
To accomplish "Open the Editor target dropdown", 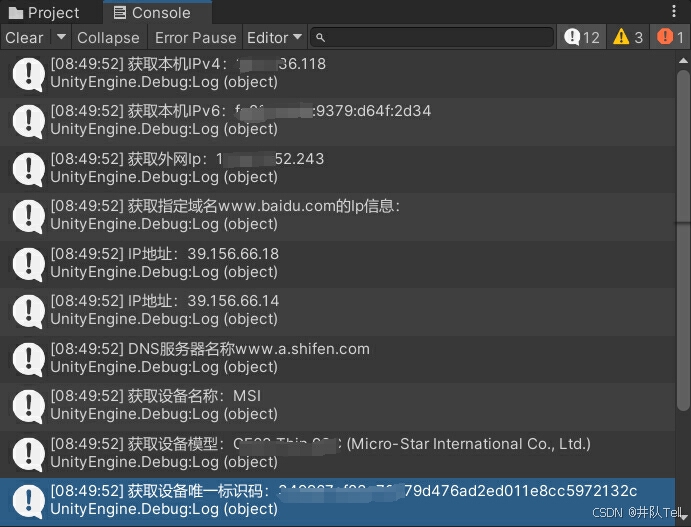I will coord(274,37).
